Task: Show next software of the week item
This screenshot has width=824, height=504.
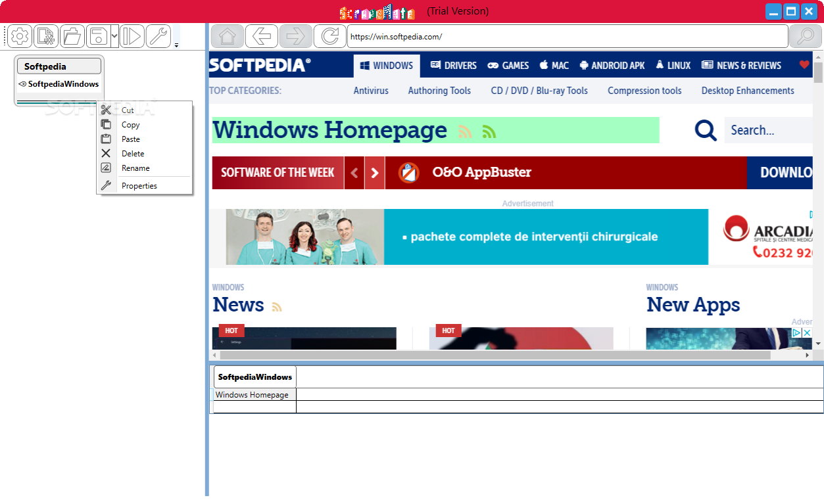Action: (x=375, y=173)
